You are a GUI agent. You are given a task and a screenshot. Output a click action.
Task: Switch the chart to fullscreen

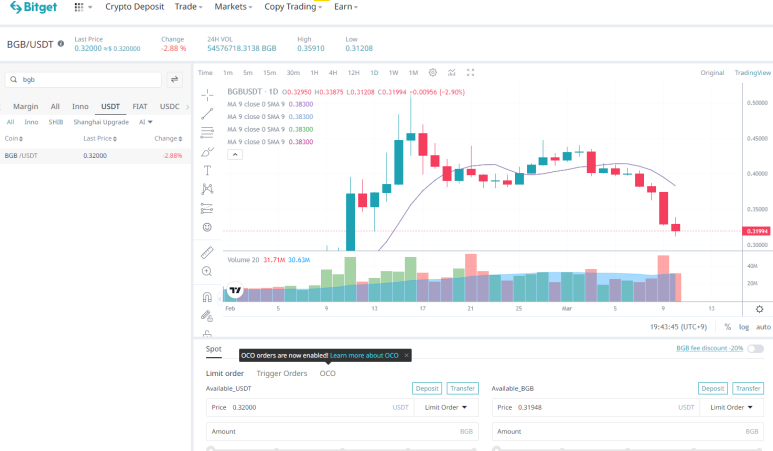[x=470, y=72]
